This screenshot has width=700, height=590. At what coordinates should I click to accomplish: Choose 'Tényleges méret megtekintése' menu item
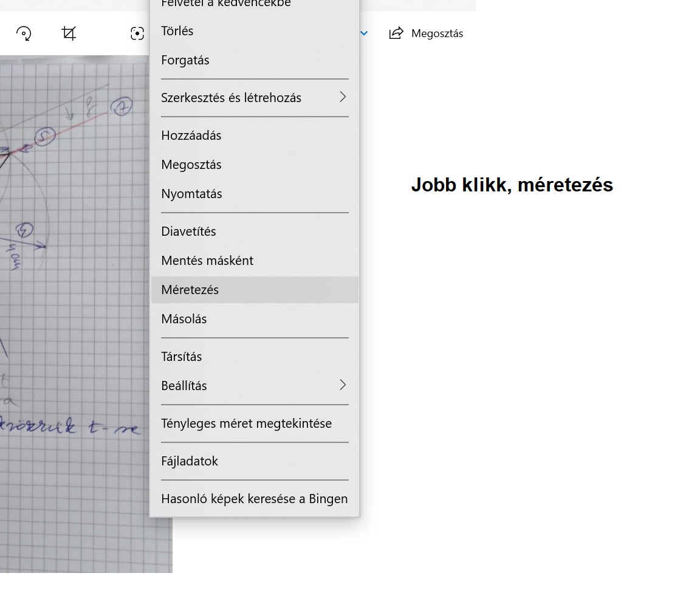point(246,424)
